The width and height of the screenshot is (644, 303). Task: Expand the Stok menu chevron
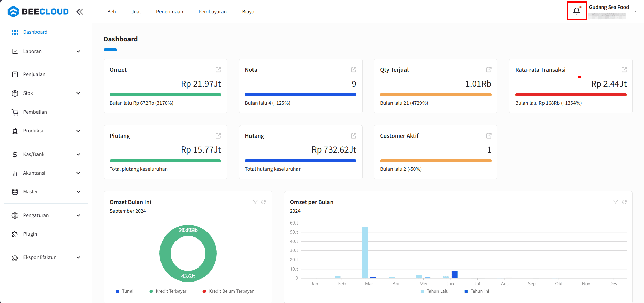pos(78,93)
